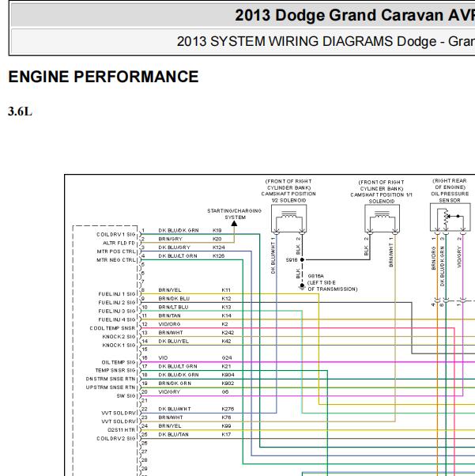This screenshot has width=475, height=476.
Task: Click the S916 splice point label
Action: click(292, 260)
